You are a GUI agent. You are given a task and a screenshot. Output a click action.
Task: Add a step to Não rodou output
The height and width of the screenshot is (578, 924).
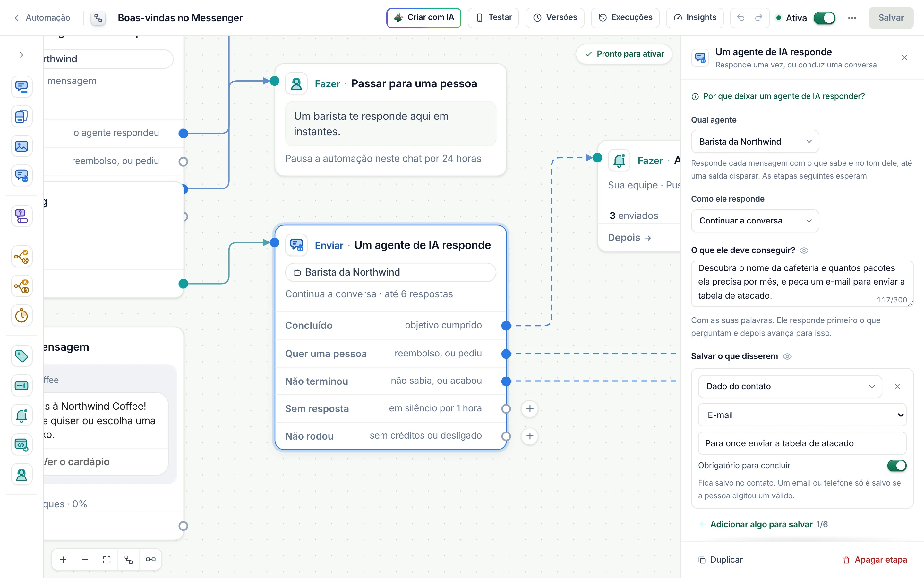[530, 436]
